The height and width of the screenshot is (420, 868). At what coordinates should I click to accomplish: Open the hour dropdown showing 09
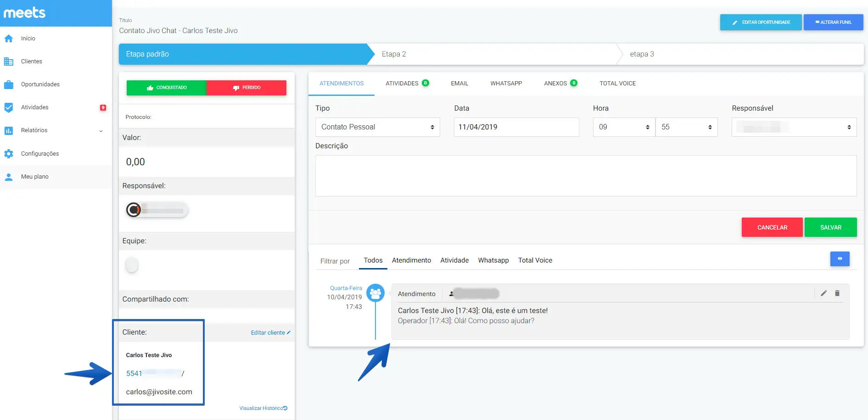624,127
